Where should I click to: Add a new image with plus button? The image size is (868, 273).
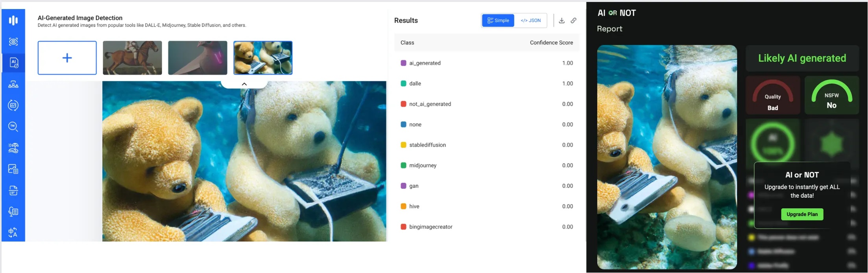[x=67, y=58]
